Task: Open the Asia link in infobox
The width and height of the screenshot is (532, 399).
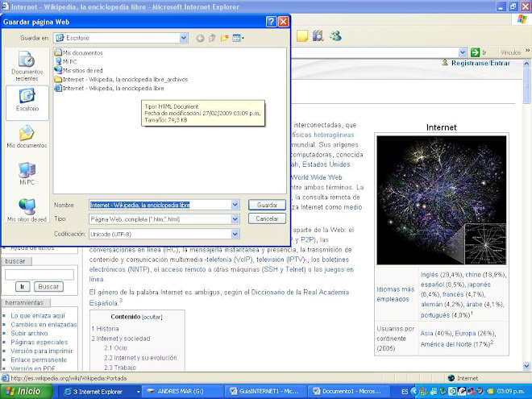Action: click(427, 333)
